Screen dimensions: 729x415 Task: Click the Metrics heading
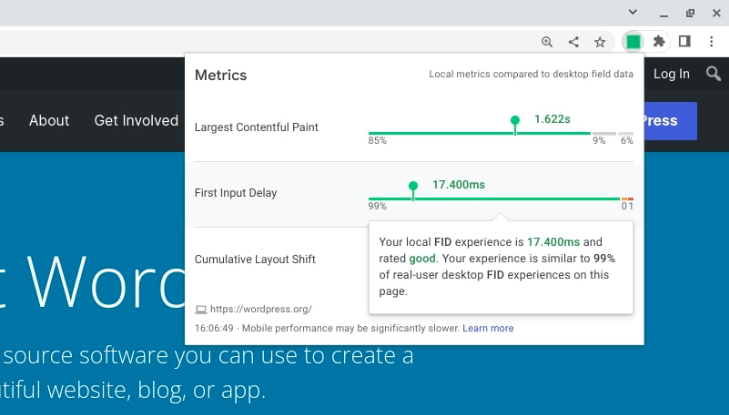point(221,75)
